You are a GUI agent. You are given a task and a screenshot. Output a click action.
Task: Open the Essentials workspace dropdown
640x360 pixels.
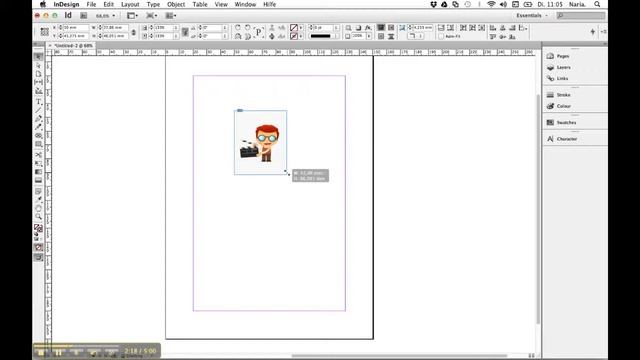point(532,16)
